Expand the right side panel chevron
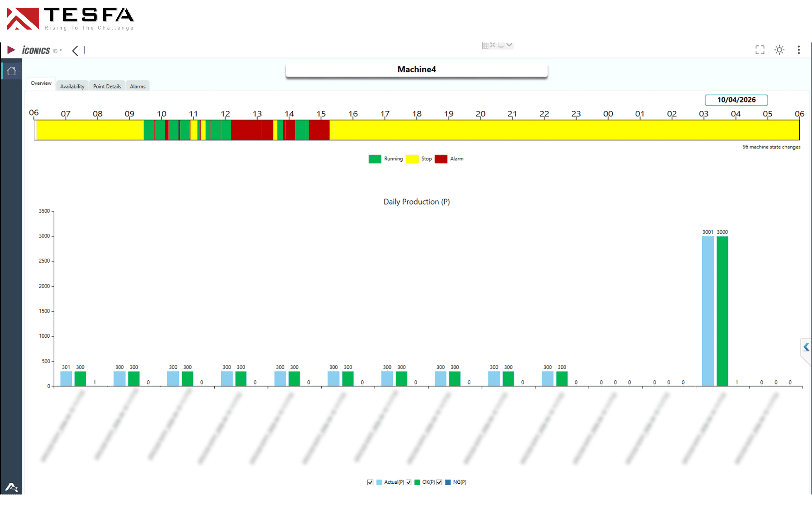Screen dimensions: 812x507 coord(806,347)
